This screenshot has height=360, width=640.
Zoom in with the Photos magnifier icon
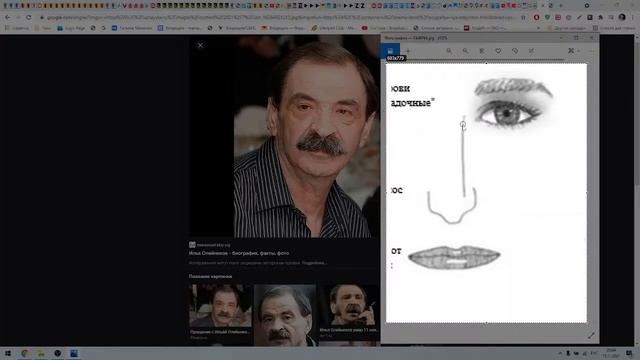click(x=449, y=51)
